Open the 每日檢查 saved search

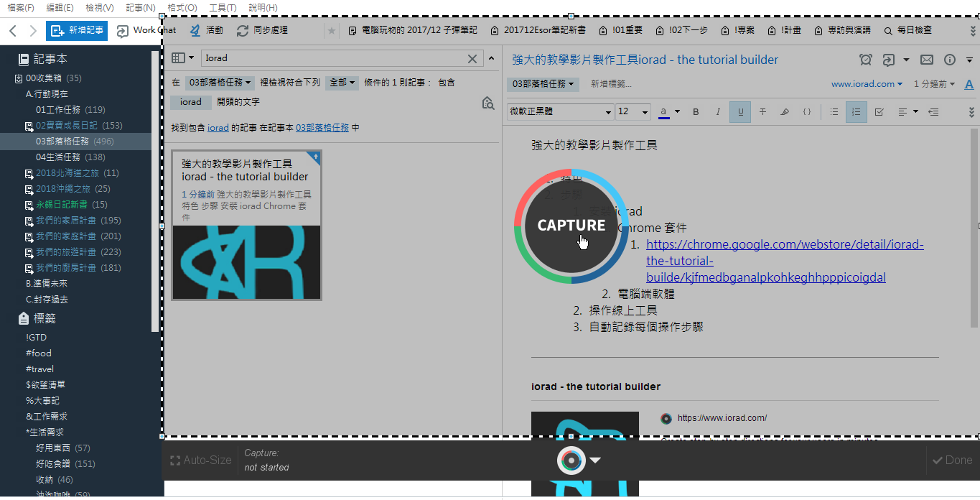[907, 30]
